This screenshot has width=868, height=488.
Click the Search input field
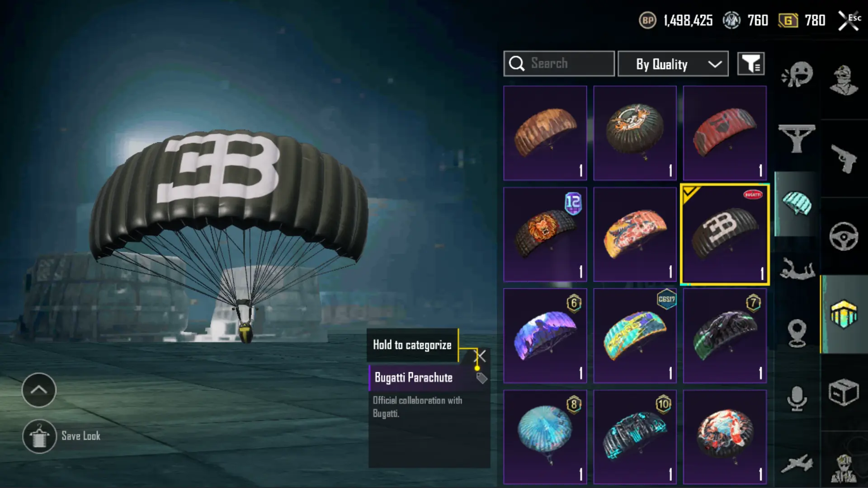[559, 64]
